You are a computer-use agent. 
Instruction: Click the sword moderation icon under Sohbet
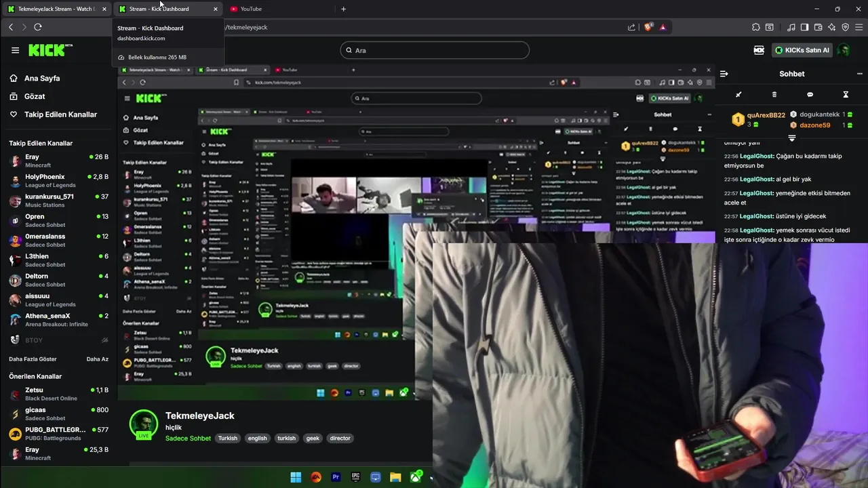(x=738, y=94)
